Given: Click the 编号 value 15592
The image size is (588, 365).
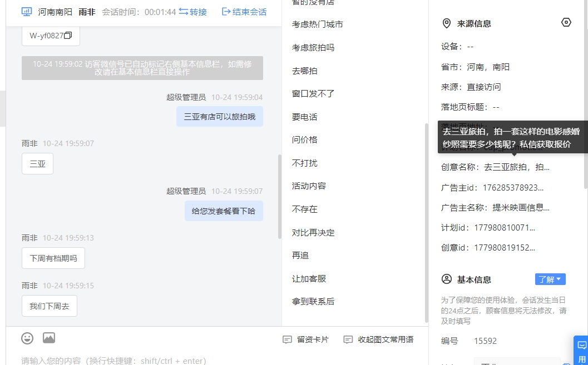Looking at the screenshot, I should [485, 341].
